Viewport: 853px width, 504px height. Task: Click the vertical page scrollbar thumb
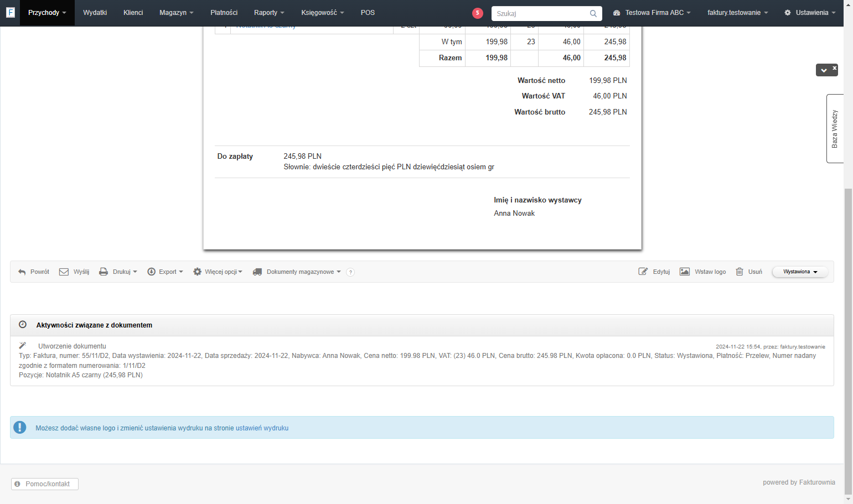pyautogui.click(x=848, y=340)
